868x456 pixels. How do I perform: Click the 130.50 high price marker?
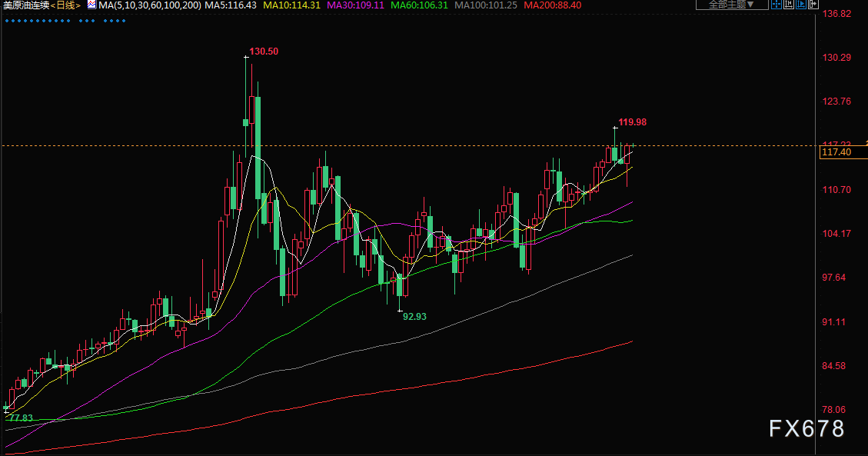264,52
